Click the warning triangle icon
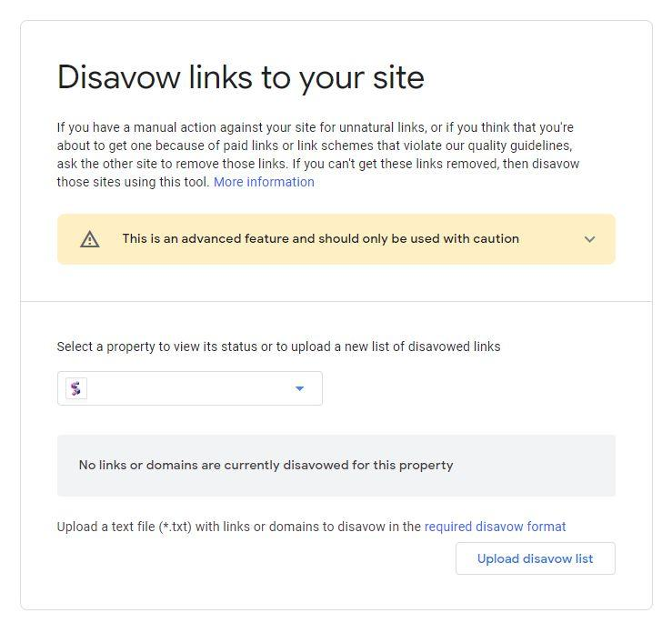 (90, 239)
